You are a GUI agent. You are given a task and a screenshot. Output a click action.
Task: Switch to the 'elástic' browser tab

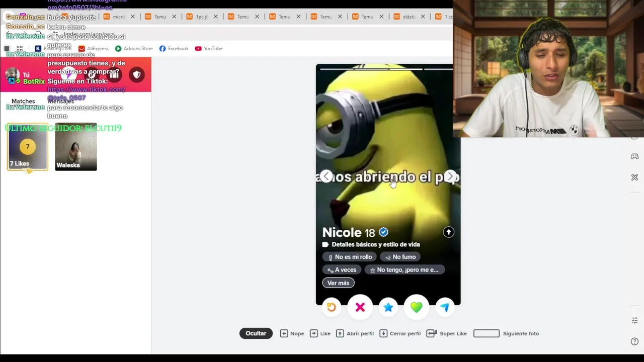pyautogui.click(x=409, y=17)
